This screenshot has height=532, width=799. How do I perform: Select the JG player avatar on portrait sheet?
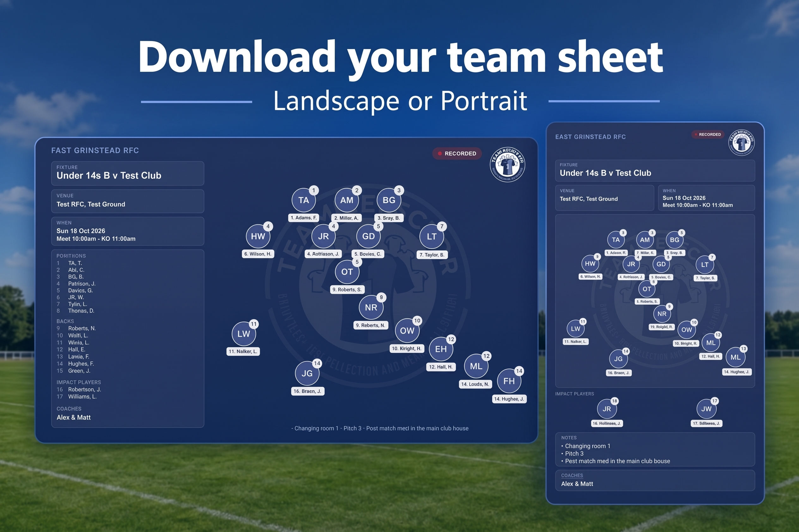coord(619,359)
